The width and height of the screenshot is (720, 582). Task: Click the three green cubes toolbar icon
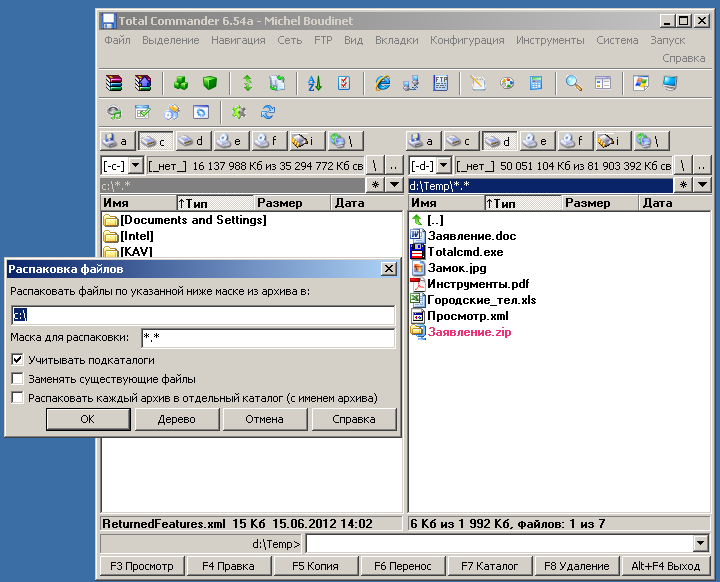[x=181, y=83]
